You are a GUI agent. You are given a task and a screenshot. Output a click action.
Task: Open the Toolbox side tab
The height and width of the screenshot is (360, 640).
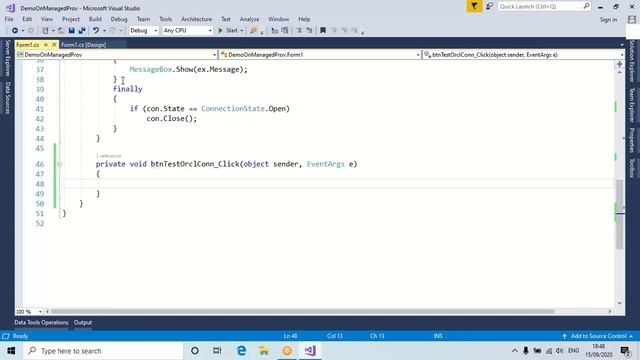click(x=632, y=168)
